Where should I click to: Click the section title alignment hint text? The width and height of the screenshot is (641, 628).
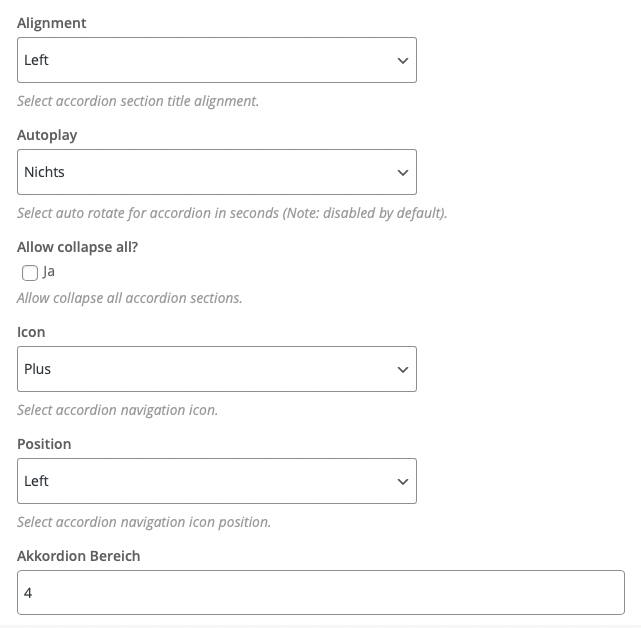coord(138,101)
